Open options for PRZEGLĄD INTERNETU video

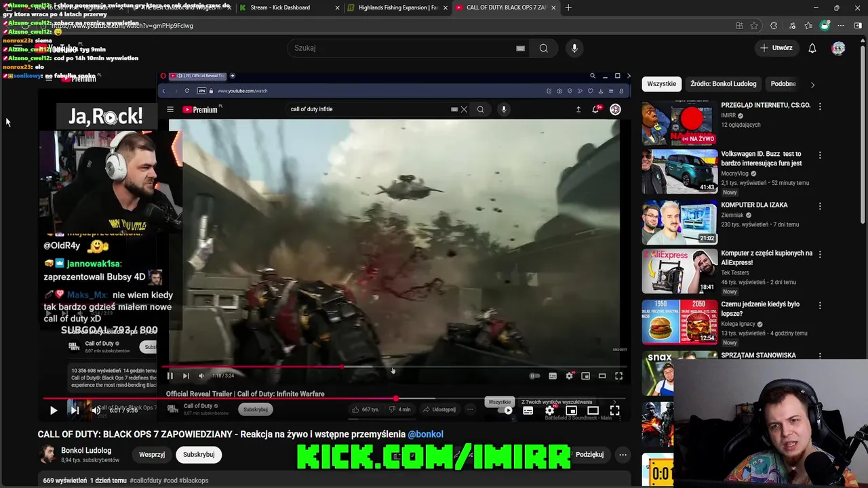coord(820,106)
